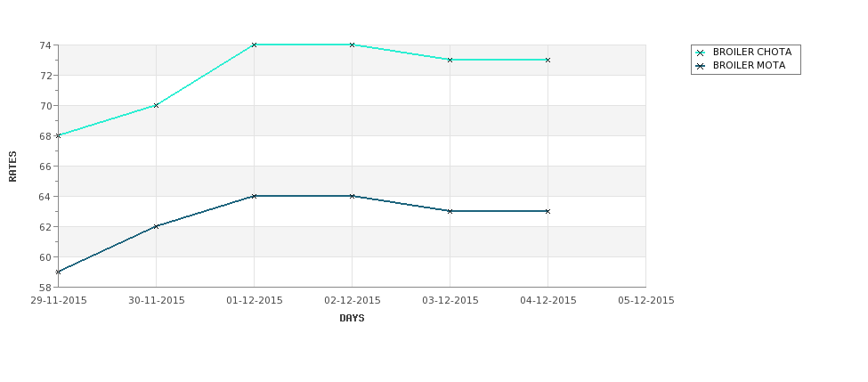Click BROILER MOTA marker on 03-12-2015
The image size is (868, 382).
[450, 211]
